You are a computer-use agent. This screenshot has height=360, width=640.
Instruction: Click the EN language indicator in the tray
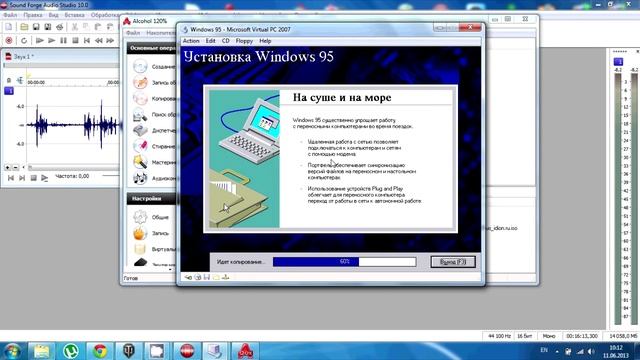tap(544, 350)
